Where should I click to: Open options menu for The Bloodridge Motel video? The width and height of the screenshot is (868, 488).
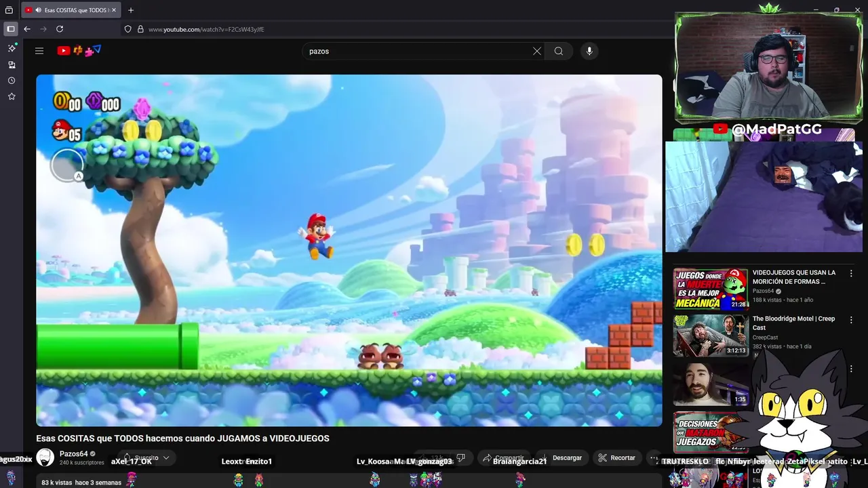point(851,319)
